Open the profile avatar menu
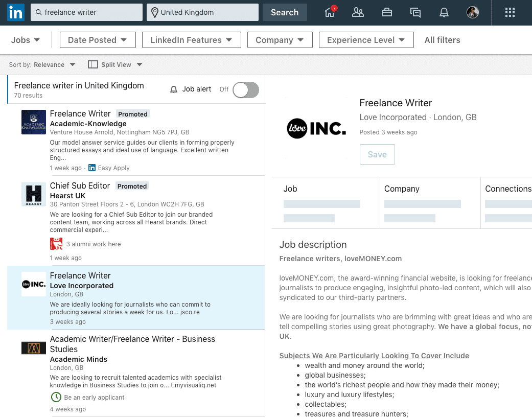This screenshot has width=532, height=418. point(473,13)
